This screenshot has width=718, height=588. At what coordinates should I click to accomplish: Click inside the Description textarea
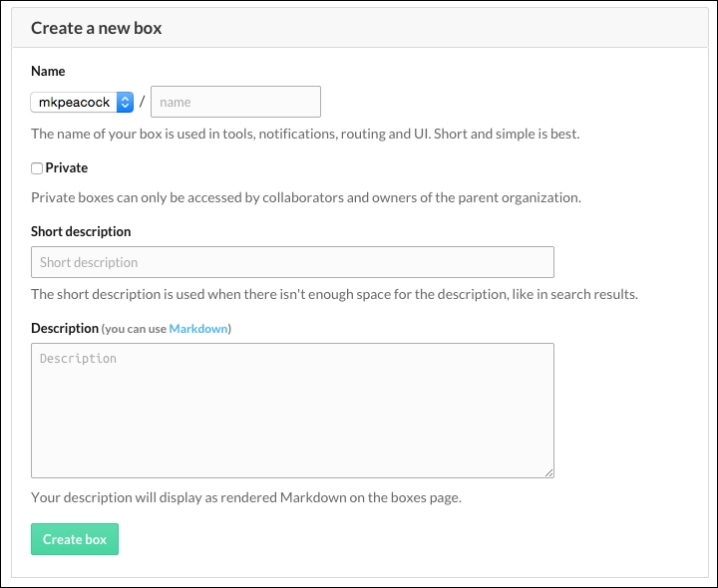[x=292, y=411]
